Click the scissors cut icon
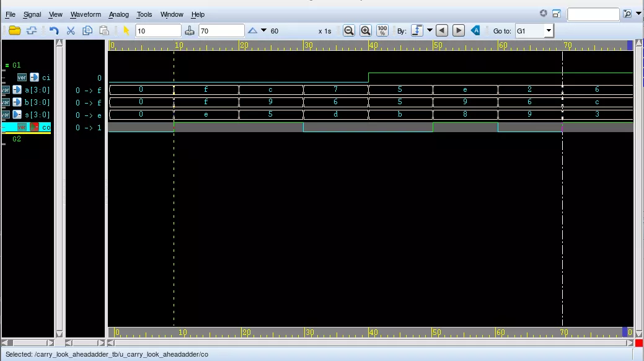Viewport: 644px width, 361px height. point(71,31)
